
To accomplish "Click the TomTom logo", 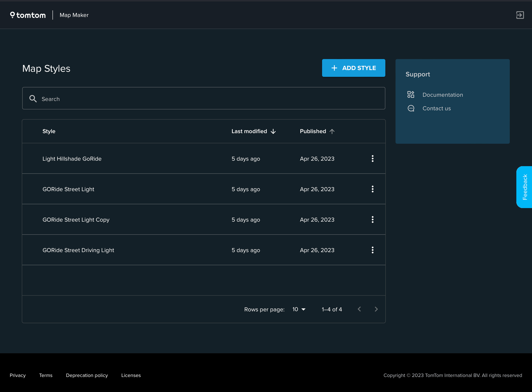I will pos(28,15).
